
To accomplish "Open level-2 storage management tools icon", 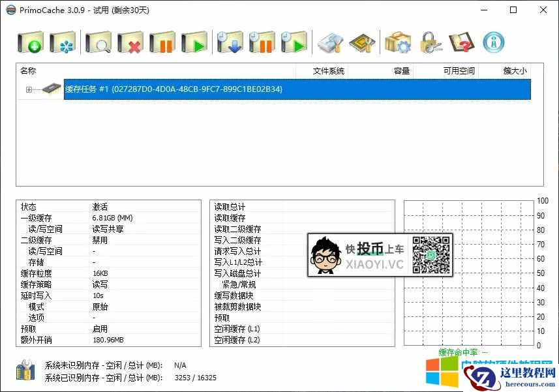I will click(331, 43).
